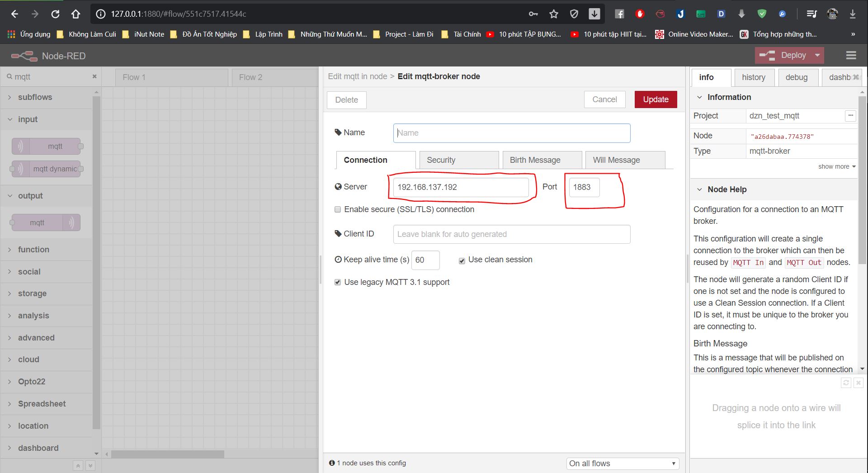Screen dimensions: 868x473
Task: Click the Update button
Action: pyautogui.click(x=656, y=99)
